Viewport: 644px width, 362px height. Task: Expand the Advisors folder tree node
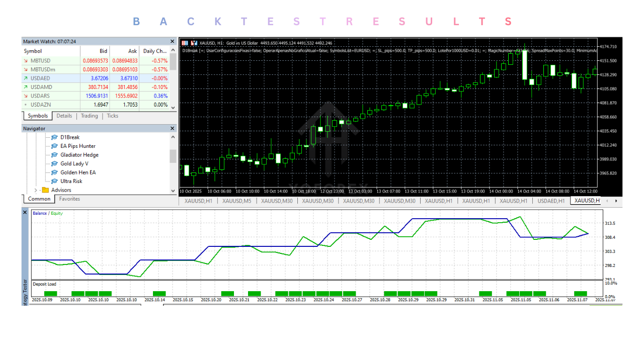[x=36, y=190]
